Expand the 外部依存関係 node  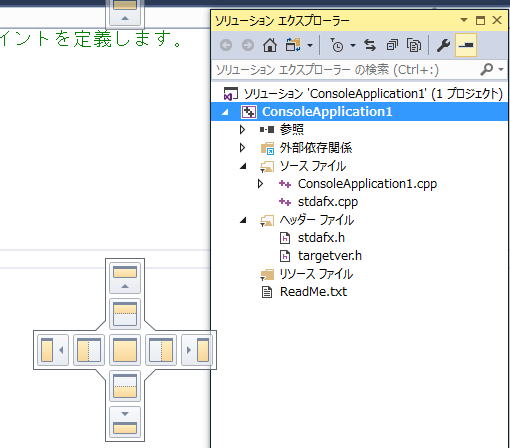[242, 148]
